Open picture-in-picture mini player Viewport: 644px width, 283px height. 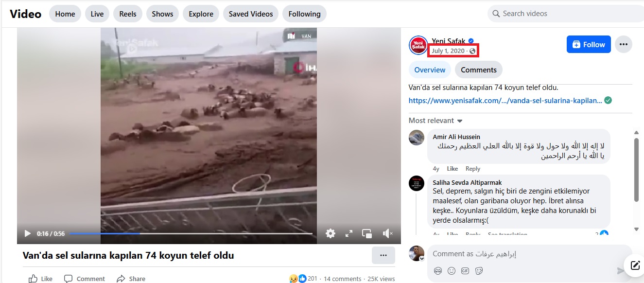click(x=367, y=233)
